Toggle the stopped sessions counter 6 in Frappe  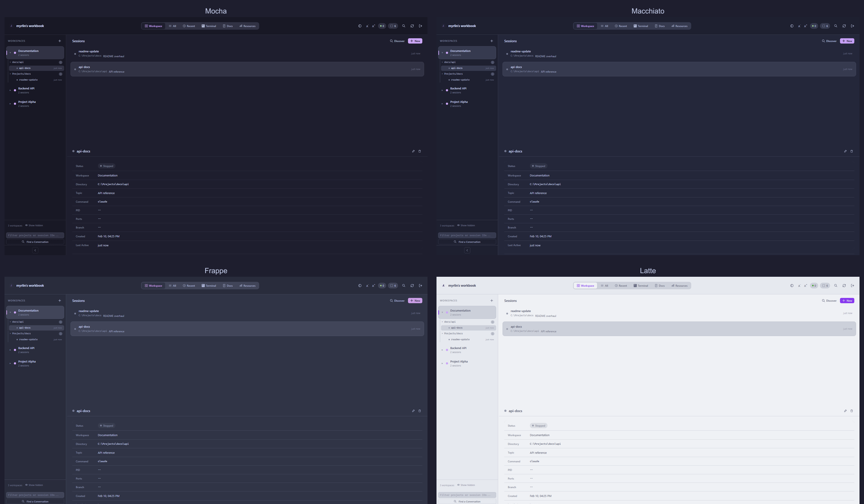click(393, 286)
